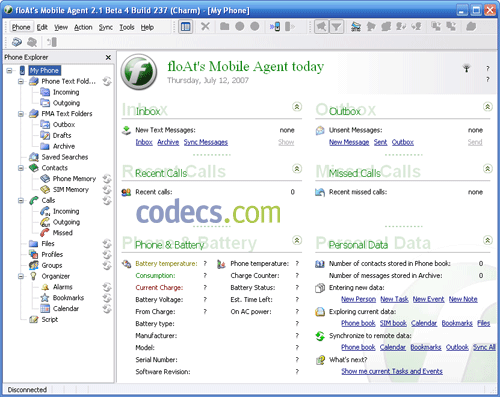This screenshot has height=397, width=500.
Task: Click the sync icon beside SIM Memory
Action: [x=107, y=189]
